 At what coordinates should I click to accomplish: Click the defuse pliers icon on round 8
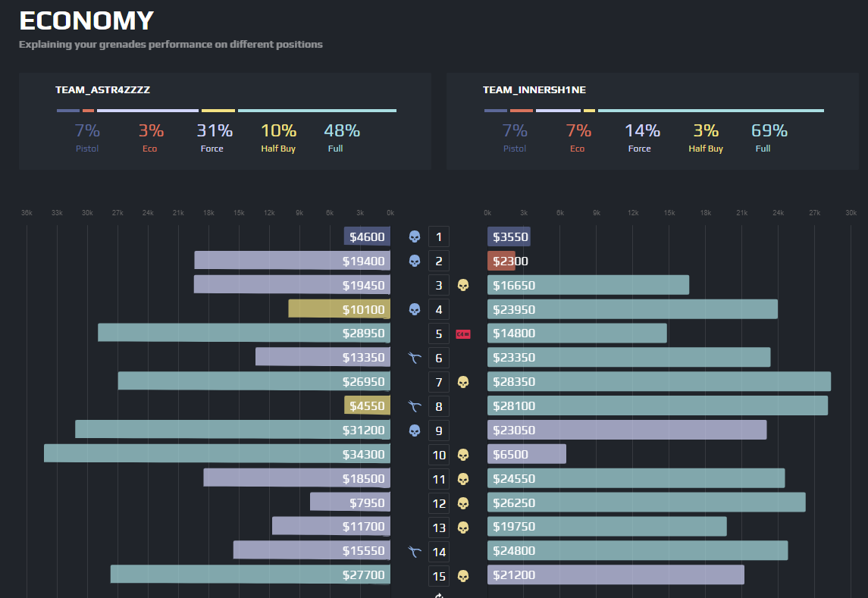414,406
